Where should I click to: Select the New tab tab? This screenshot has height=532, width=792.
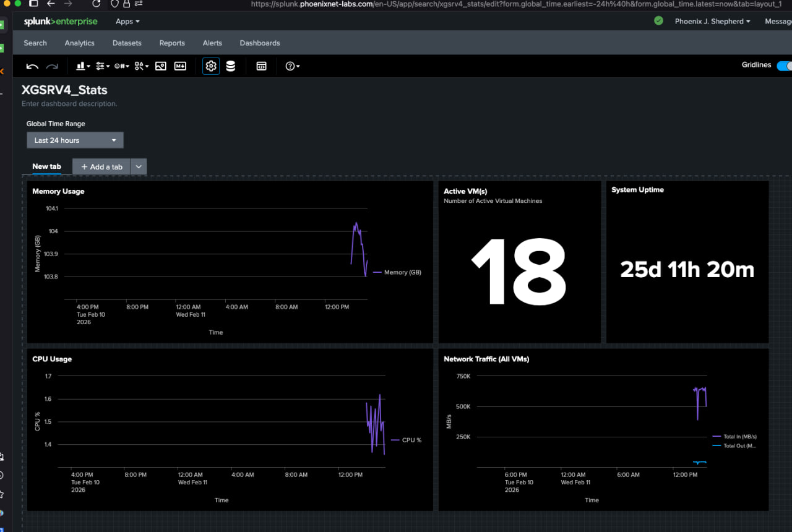point(46,166)
